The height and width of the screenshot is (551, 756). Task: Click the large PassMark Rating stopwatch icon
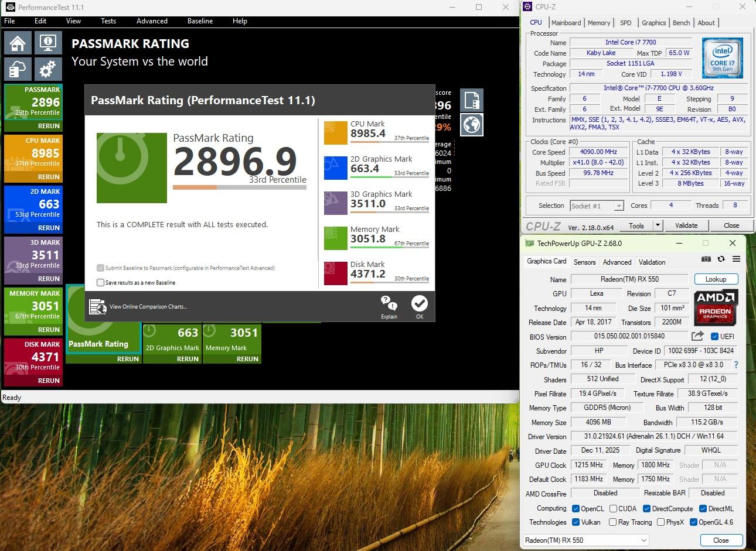(132, 168)
